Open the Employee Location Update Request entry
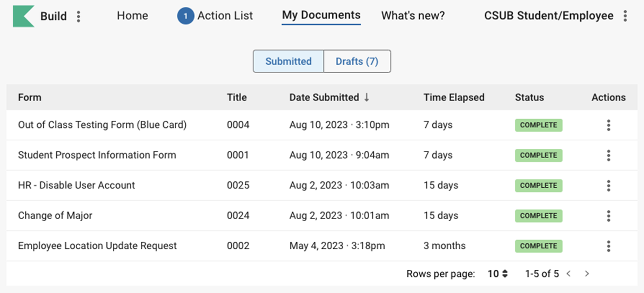This screenshot has width=644, height=293. pyautogui.click(x=97, y=246)
